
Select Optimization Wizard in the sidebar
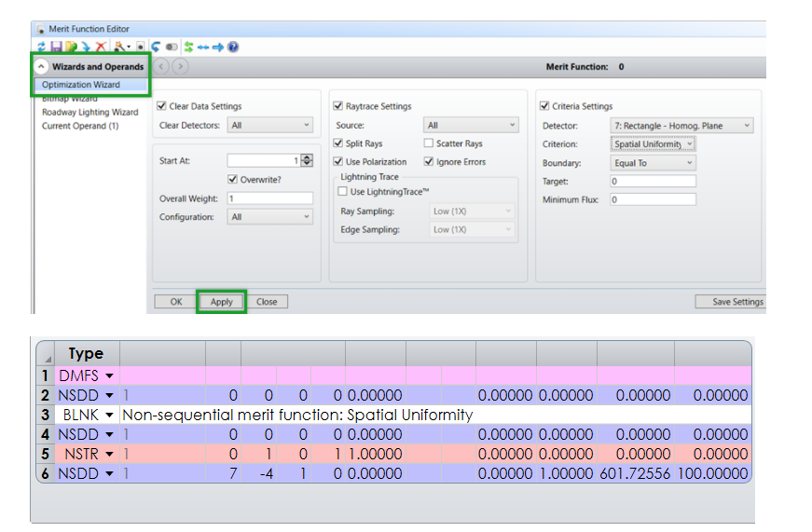coord(81,85)
